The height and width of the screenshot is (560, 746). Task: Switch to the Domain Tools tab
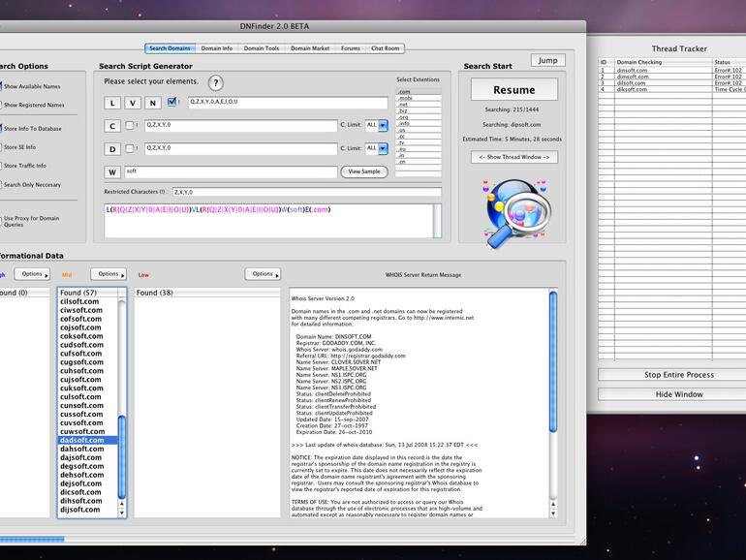(261, 48)
